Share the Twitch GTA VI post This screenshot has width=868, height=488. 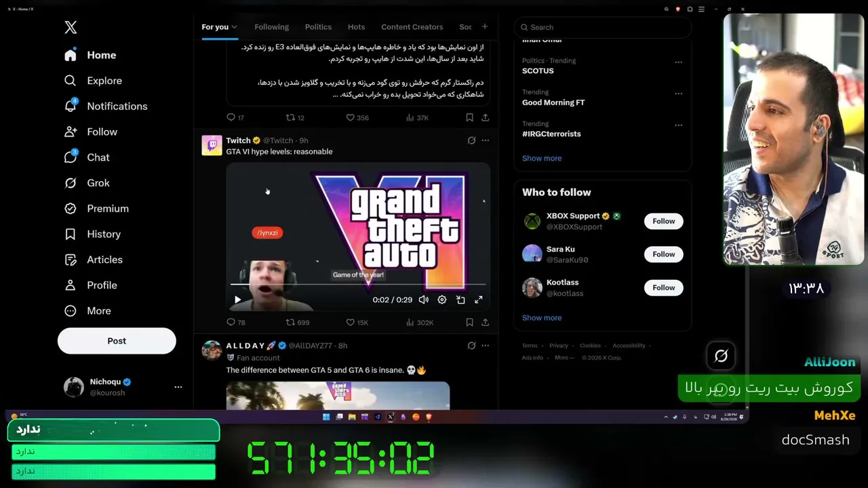485,323
